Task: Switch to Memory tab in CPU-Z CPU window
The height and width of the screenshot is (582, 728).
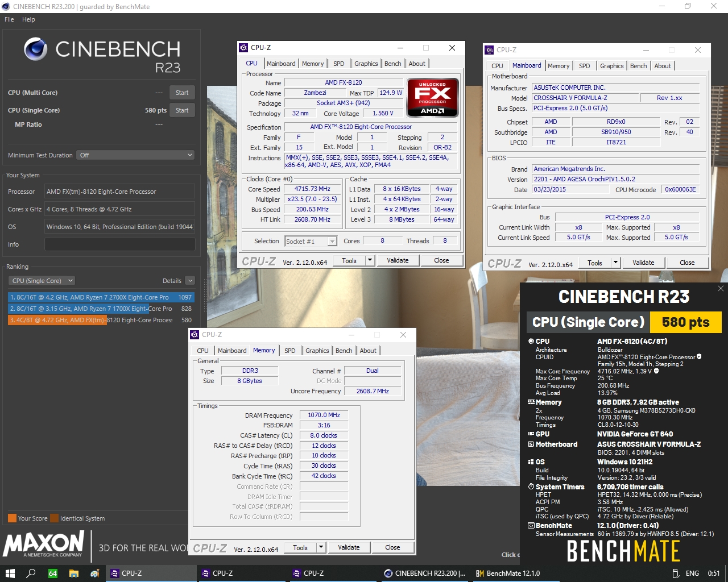Action: [x=313, y=64]
